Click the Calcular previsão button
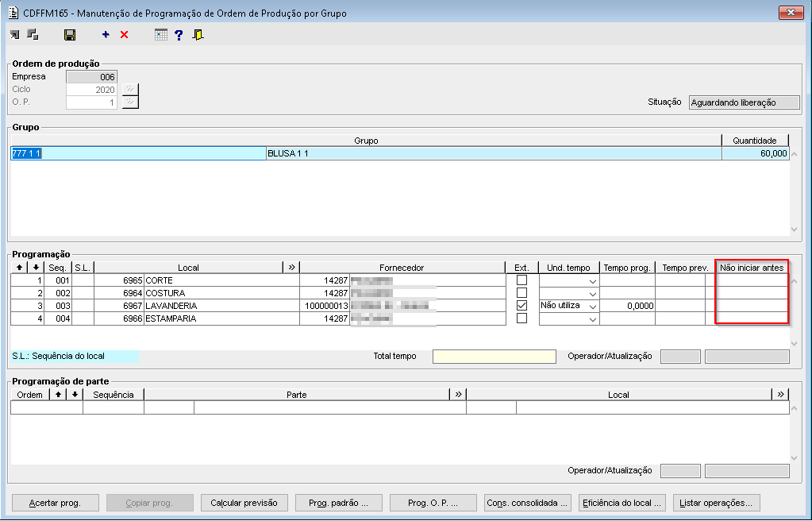812x521 pixels. pos(244,503)
